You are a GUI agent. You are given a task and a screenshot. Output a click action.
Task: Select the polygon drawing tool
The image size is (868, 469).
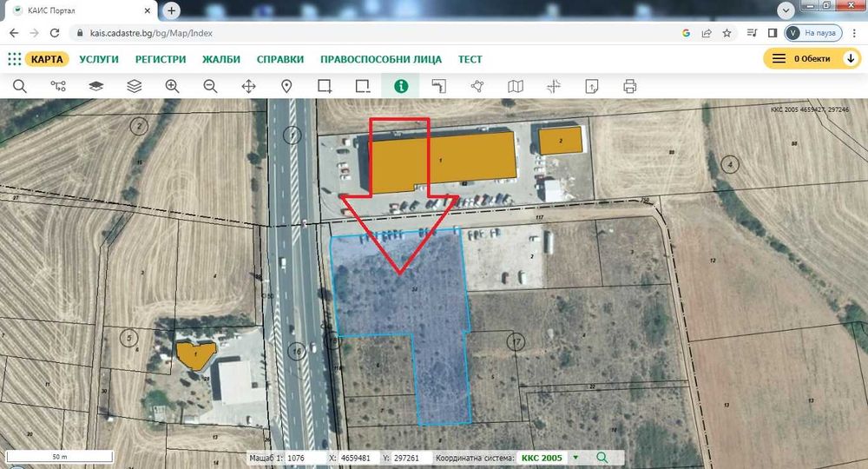477,86
